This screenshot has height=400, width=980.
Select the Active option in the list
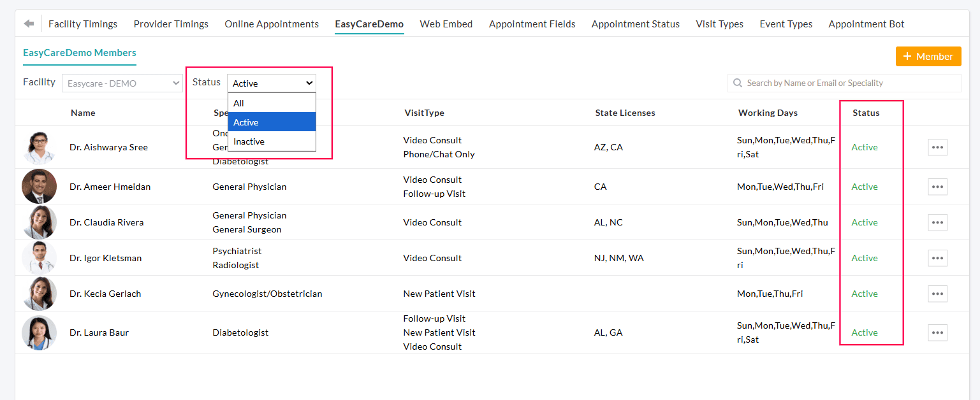(272, 122)
